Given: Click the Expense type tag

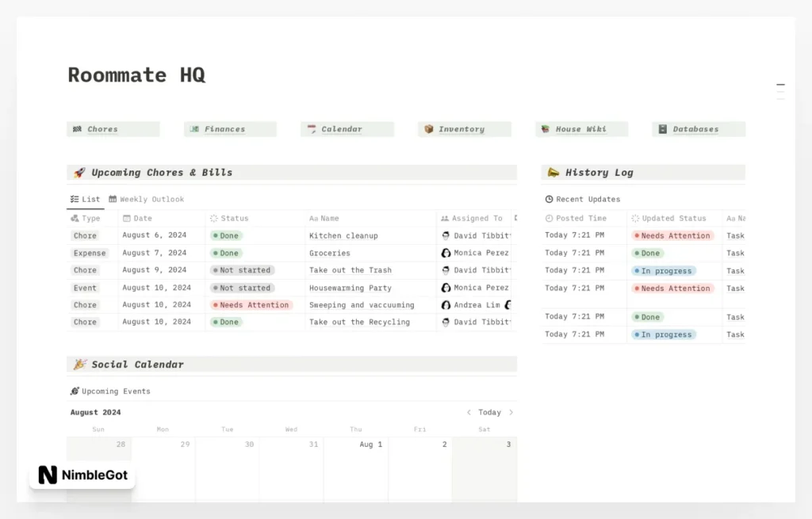Looking at the screenshot, I should (89, 253).
